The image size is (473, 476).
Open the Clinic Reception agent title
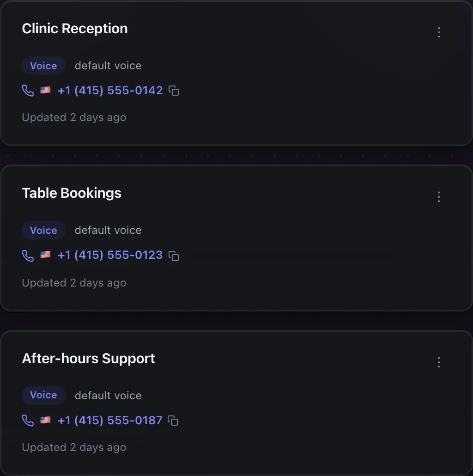tap(75, 29)
